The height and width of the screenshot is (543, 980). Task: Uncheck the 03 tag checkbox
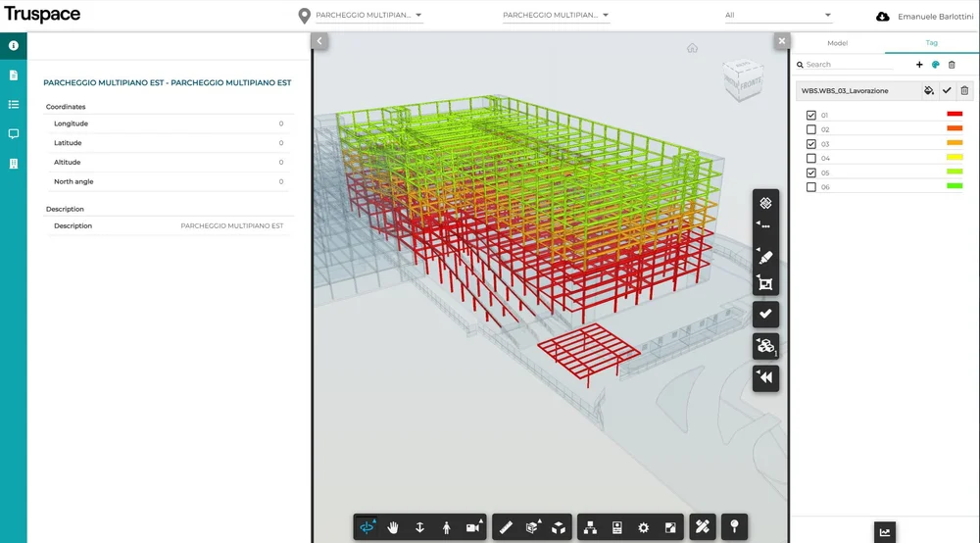[811, 144]
